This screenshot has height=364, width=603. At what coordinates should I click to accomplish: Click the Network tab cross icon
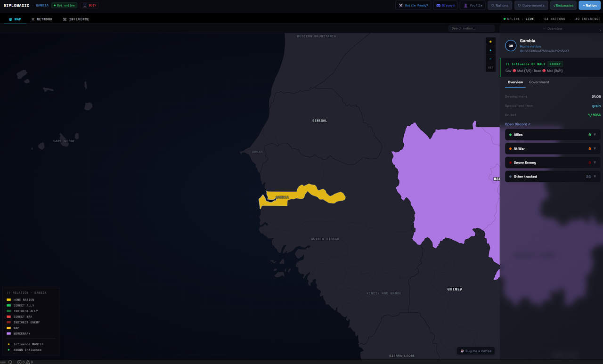[x=33, y=19]
